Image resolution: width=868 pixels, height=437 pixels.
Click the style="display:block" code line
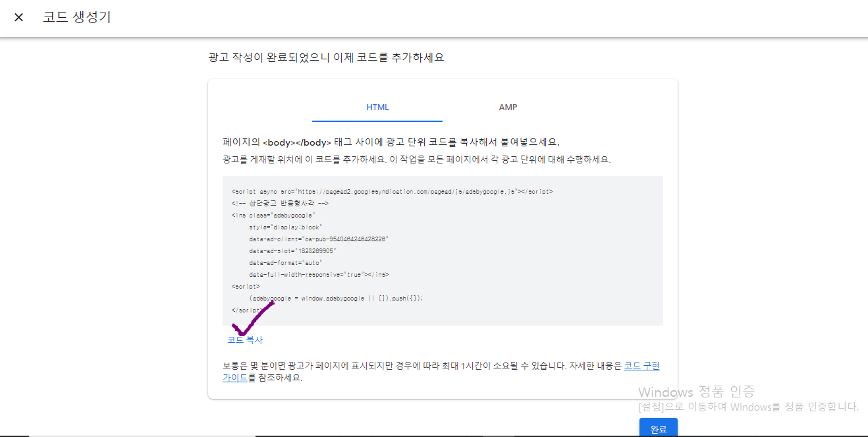pyautogui.click(x=285, y=227)
